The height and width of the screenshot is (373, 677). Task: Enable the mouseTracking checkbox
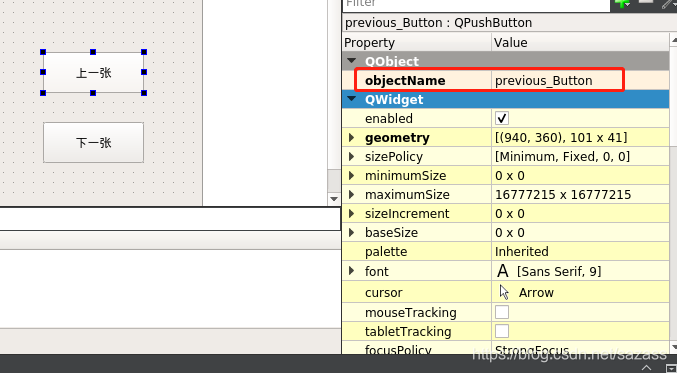point(502,312)
